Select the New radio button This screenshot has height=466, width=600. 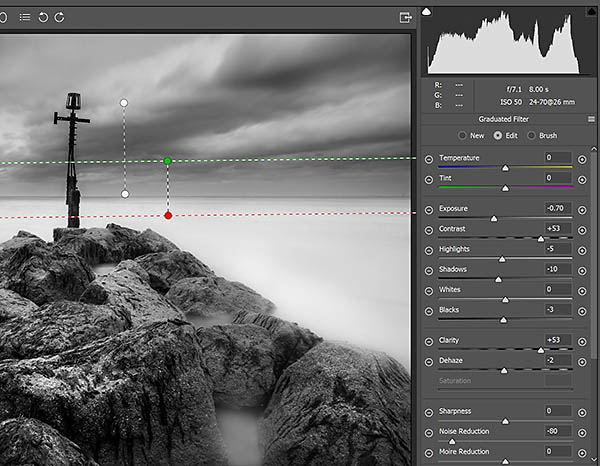(461, 135)
